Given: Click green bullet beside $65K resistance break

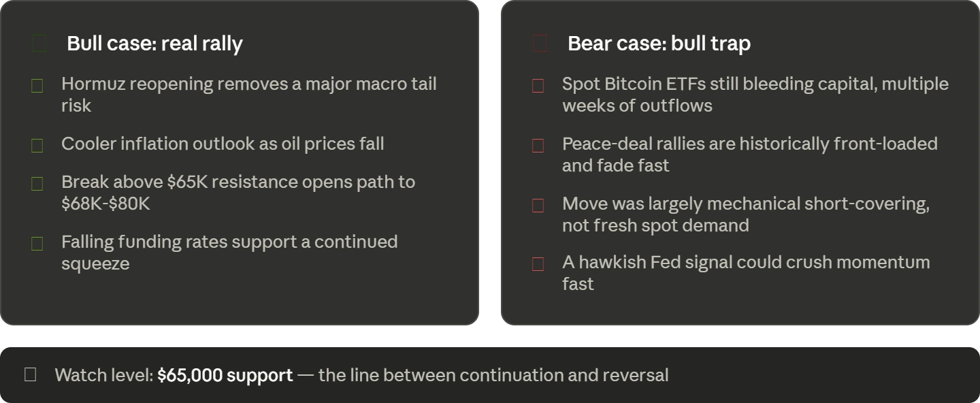Looking at the screenshot, I should [37, 184].
